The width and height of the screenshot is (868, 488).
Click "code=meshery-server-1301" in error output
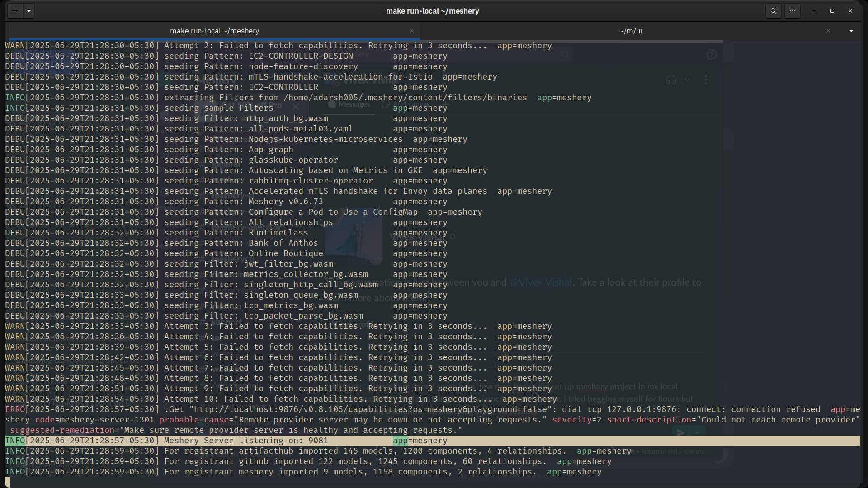(94, 420)
